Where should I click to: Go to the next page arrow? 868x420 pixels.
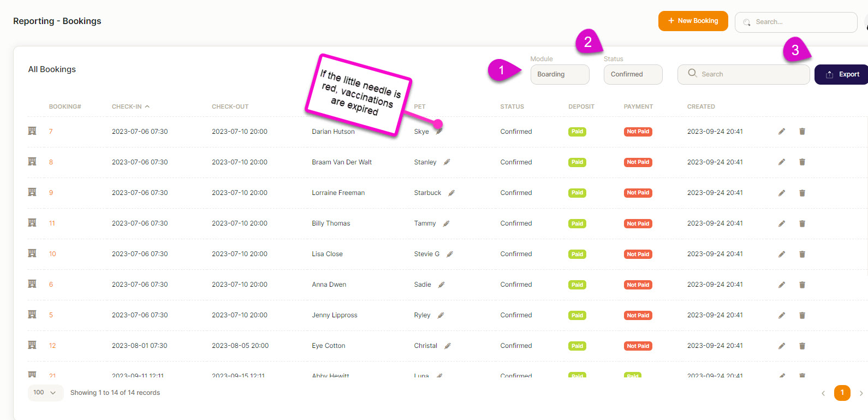861,393
